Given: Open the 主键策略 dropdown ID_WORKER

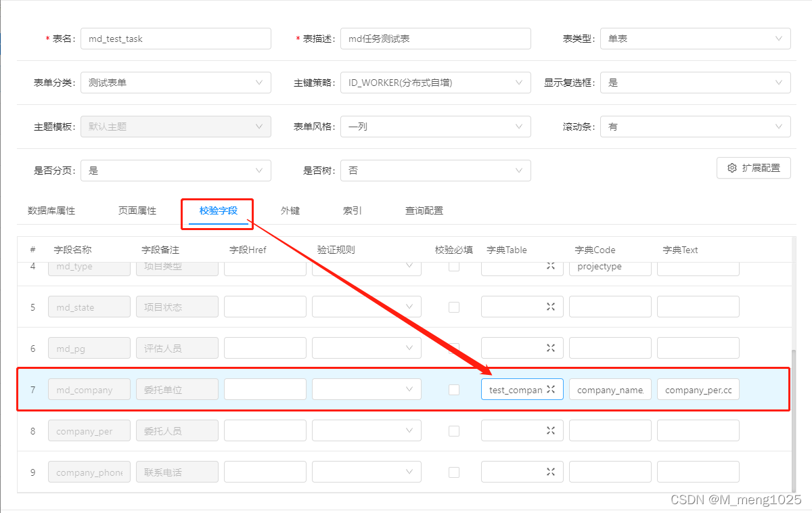Looking at the screenshot, I should pyautogui.click(x=436, y=83).
